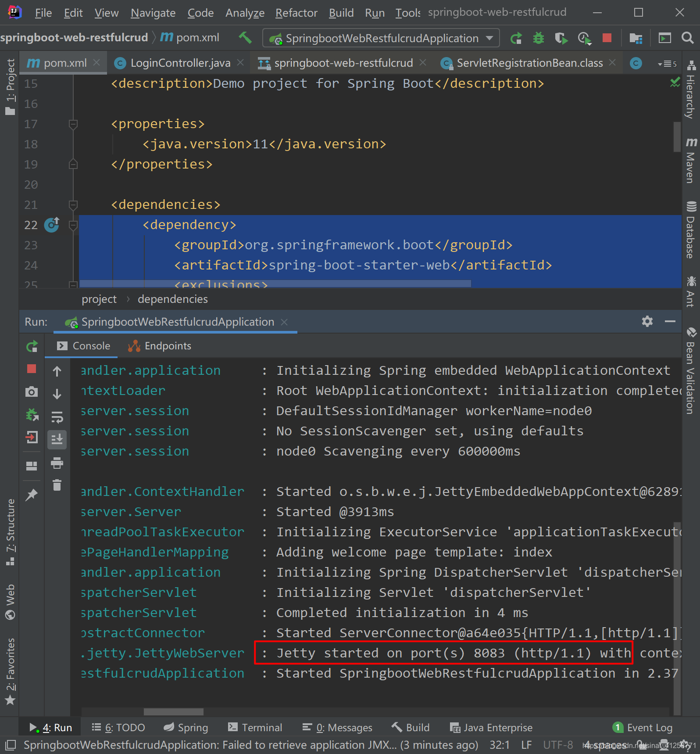Open the Endpoints tab
The height and width of the screenshot is (754, 700).
[160, 346]
